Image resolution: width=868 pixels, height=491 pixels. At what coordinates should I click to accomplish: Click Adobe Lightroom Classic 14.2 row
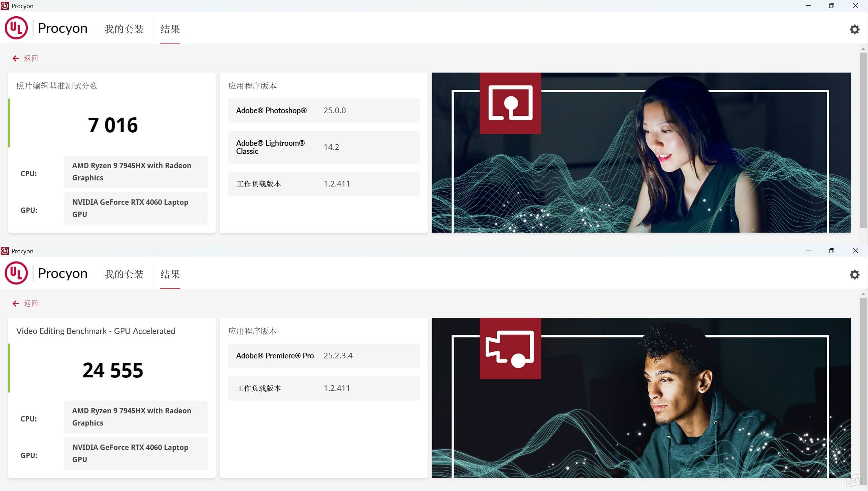[x=323, y=147]
